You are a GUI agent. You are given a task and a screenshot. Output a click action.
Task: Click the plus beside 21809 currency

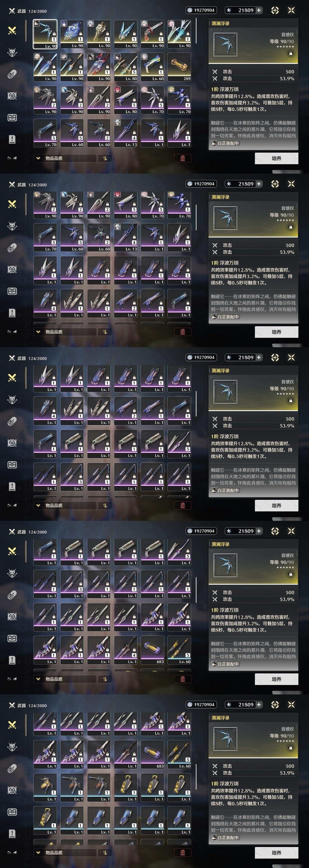[259, 10]
